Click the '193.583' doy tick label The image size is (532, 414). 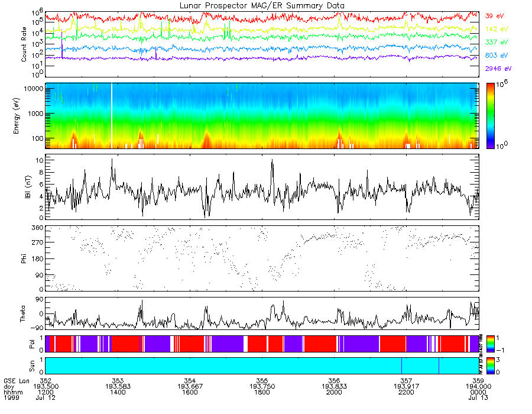[118, 387]
